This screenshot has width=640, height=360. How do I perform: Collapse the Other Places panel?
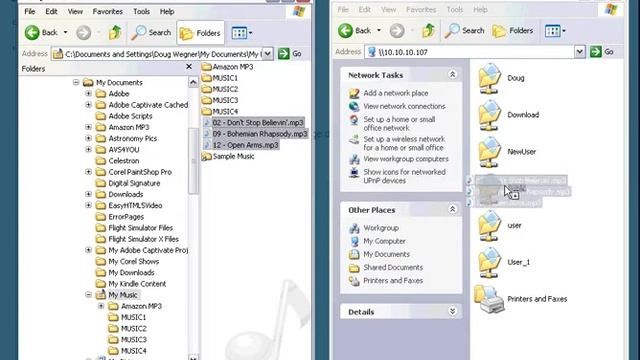coord(452,209)
